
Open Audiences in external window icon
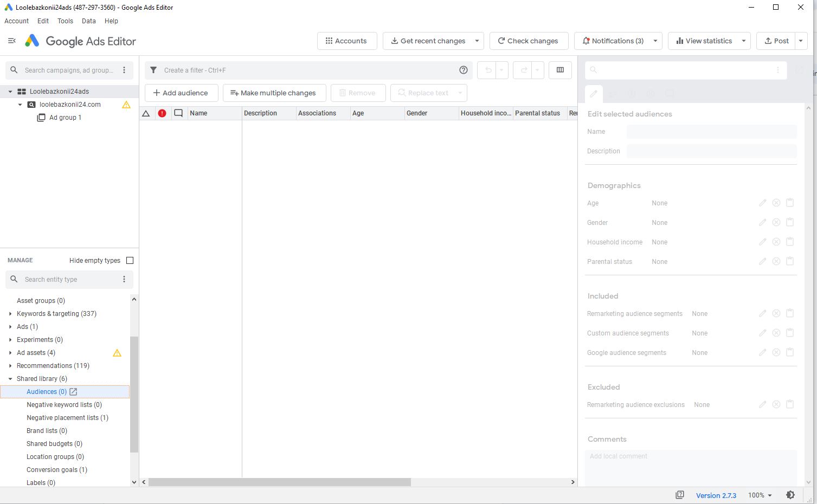tap(73, 392)
